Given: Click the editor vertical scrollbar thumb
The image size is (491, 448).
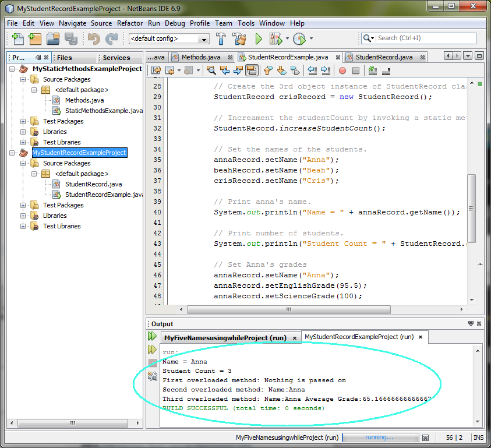Looking at the screenshot, I should (x=471, y=209).
